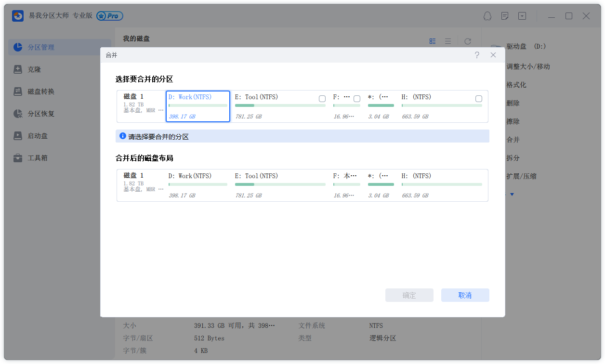Click the 克隆 sidebar icon

point(18,69)
